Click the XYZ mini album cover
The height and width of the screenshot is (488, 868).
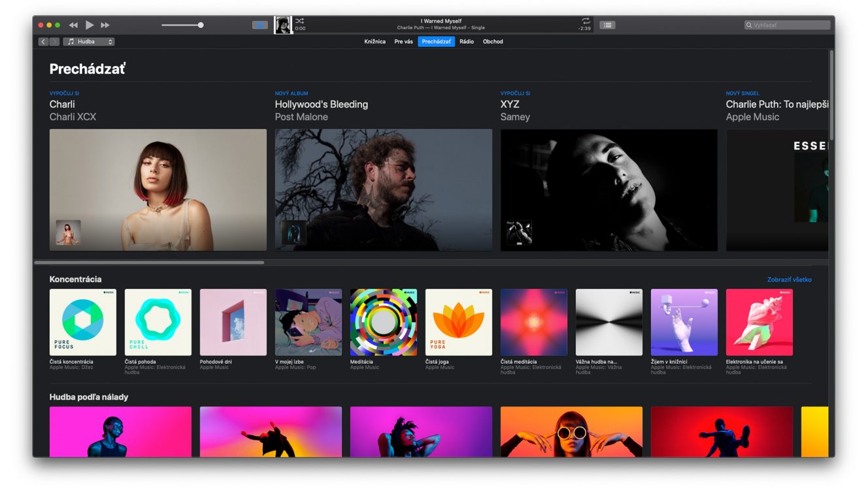click(520, 233)
